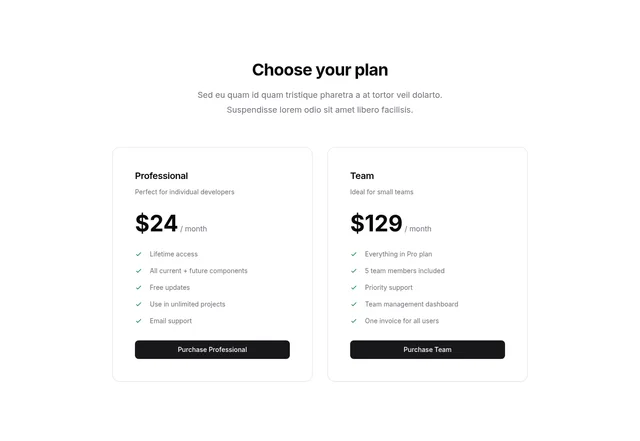Click the checkmark beside Free updates
640x441 pixels.
coord(139,288)
